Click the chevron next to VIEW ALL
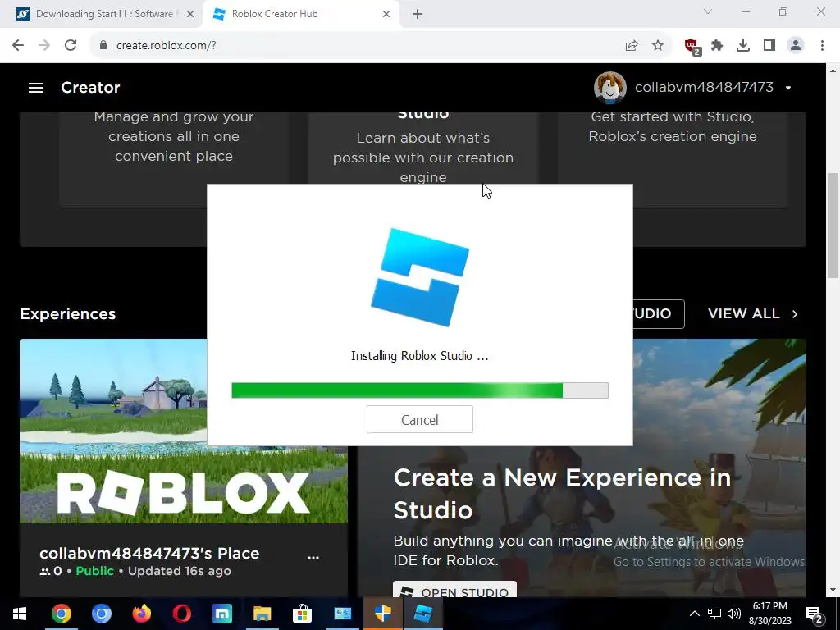Screen dimensions: 840x630 pyautogui.click(x=795, y=314)
